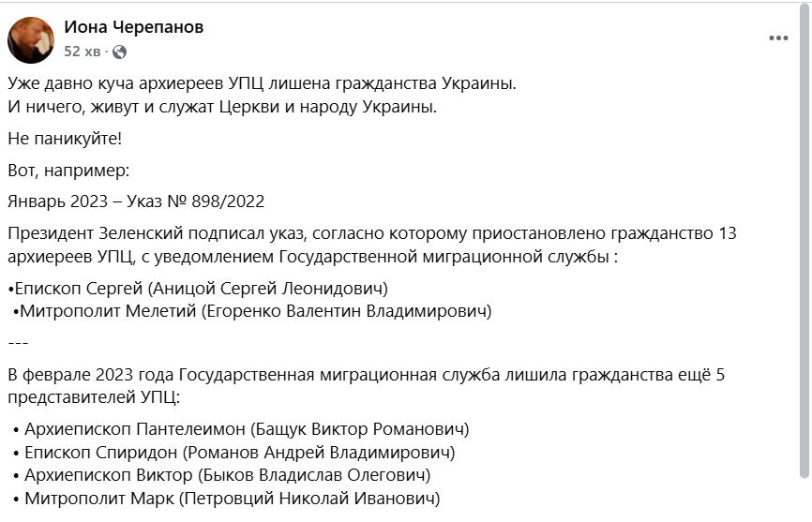
Task: Click the 52 хв post timestamp
Action: point(82,52)
